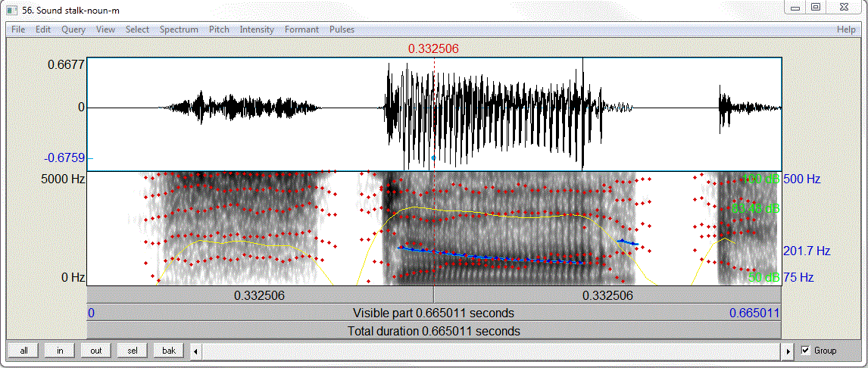Click the scrollbar left arrow
This screenshot has width=868, height=368.
195,351
